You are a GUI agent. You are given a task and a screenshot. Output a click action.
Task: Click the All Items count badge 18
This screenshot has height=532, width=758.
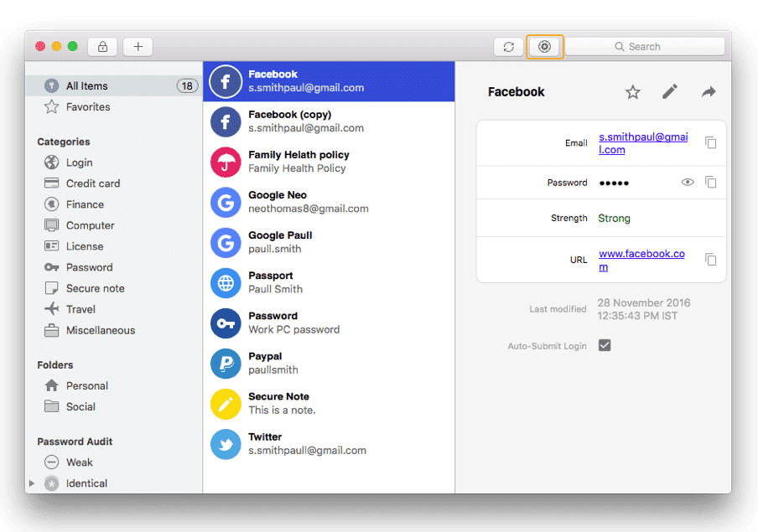point(187,86)
